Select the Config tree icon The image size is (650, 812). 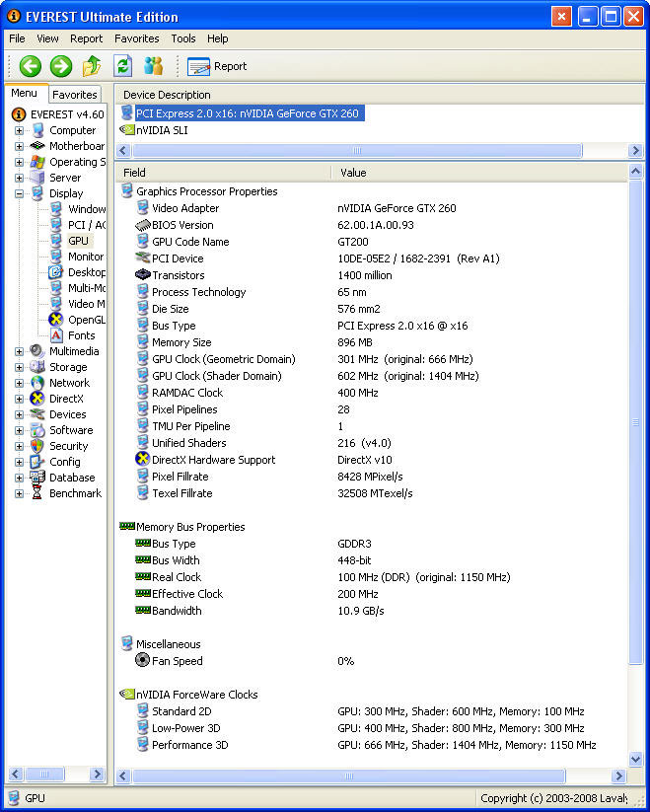click(x=37, y=462)
